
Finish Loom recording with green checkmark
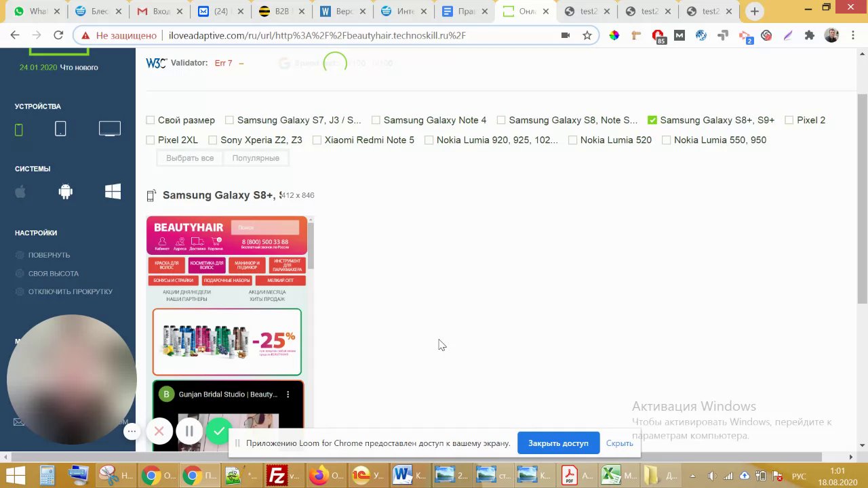(x=218, y=431)
